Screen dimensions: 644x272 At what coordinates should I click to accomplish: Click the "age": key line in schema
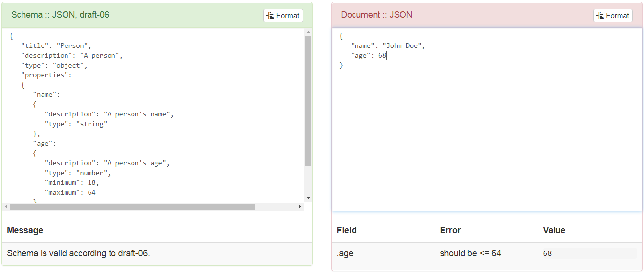coord(44,143)
